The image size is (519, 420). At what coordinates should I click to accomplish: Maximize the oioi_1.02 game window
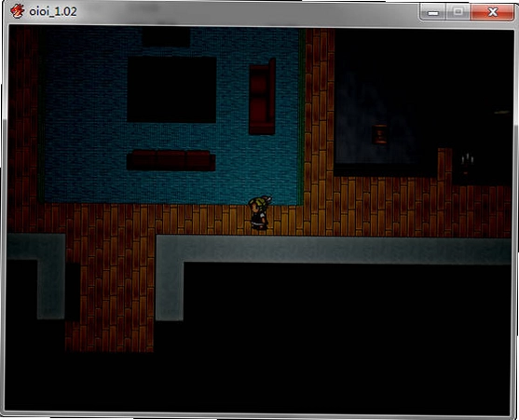[x=458, y=12]
